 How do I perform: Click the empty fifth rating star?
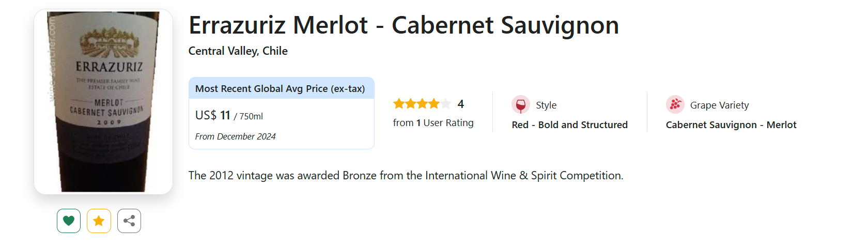pos(445,104)
